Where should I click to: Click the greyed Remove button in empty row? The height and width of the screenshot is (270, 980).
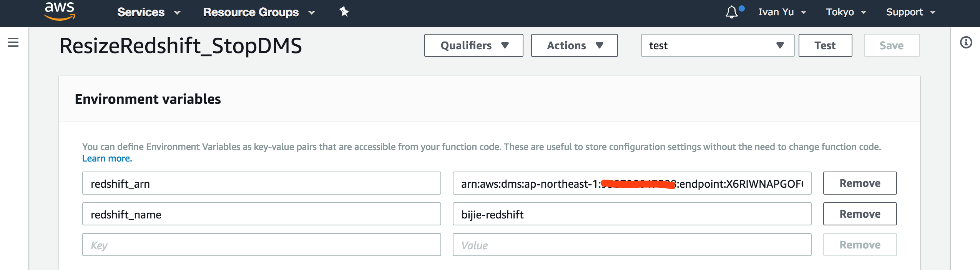860,245
